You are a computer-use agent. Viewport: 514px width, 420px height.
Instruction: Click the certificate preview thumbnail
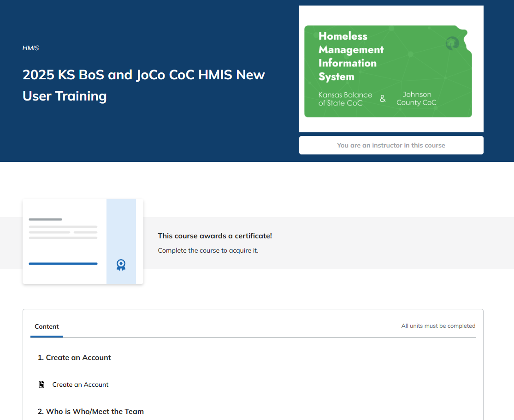tap(65, 241)
